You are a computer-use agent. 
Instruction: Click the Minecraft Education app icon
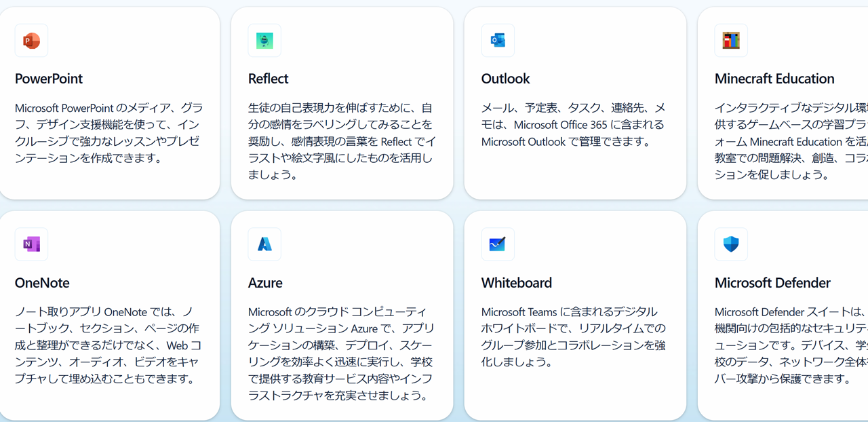click(731, 41)
